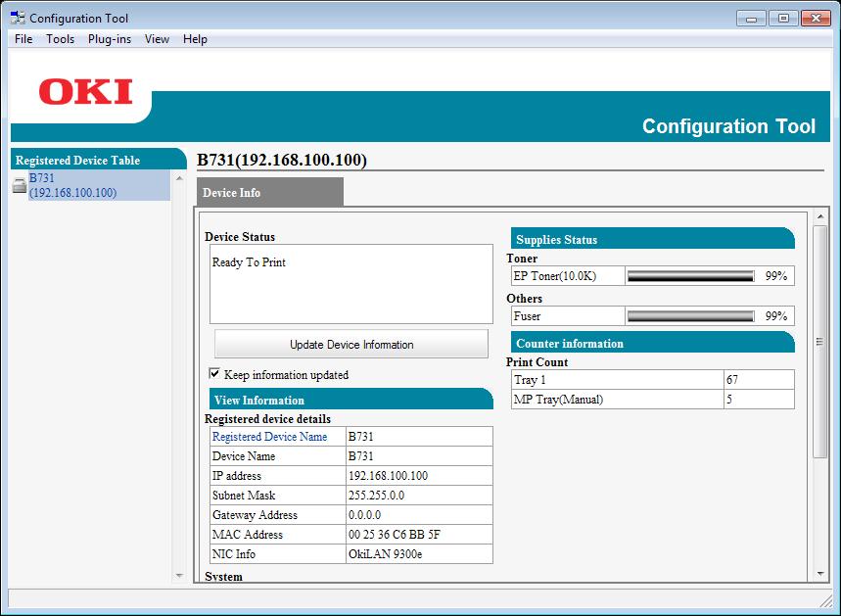Click the Configuration Tool title bar icon
Image resolution: width=841 pixels, height=616 pixels.
pos(18,18)
